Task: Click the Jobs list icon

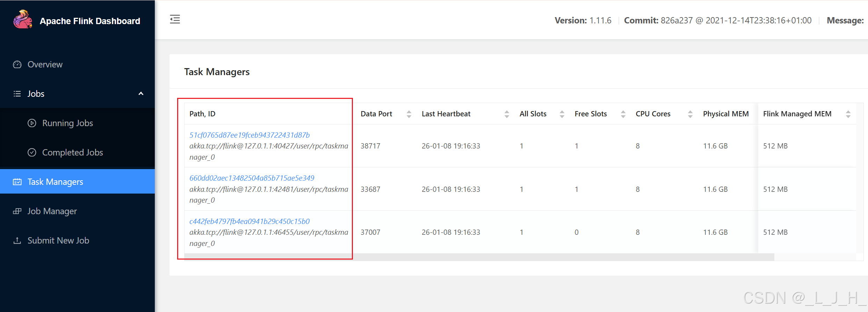Action: (x=17, y=94)
